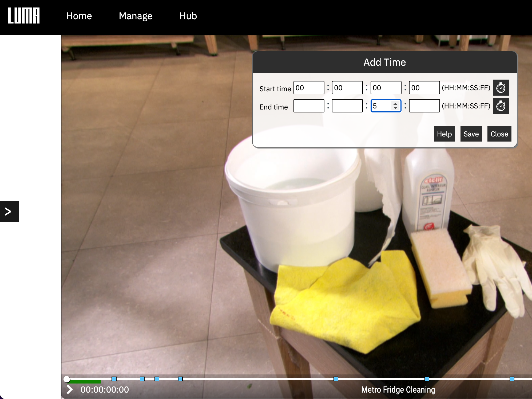Click the End time stopwatch icon
Screen dimensions: 532x399
coord(501,106)
